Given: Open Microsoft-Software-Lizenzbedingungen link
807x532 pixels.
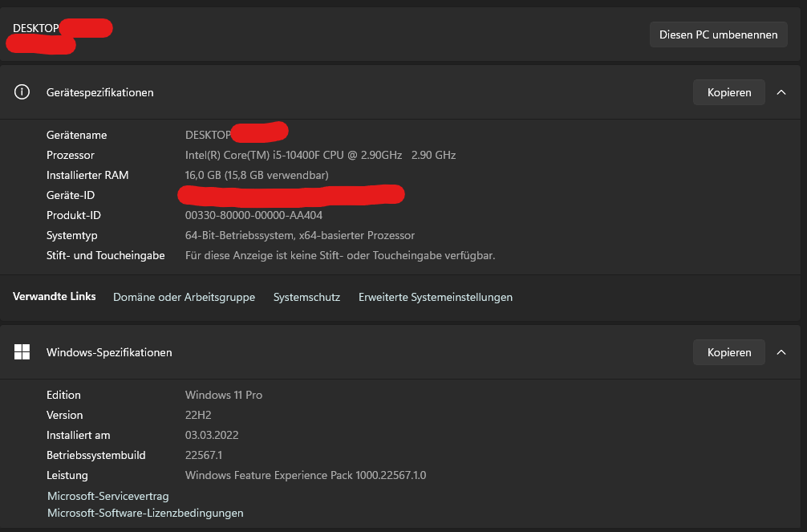Looking at the screenshot, I should click(x=145, y=513).
